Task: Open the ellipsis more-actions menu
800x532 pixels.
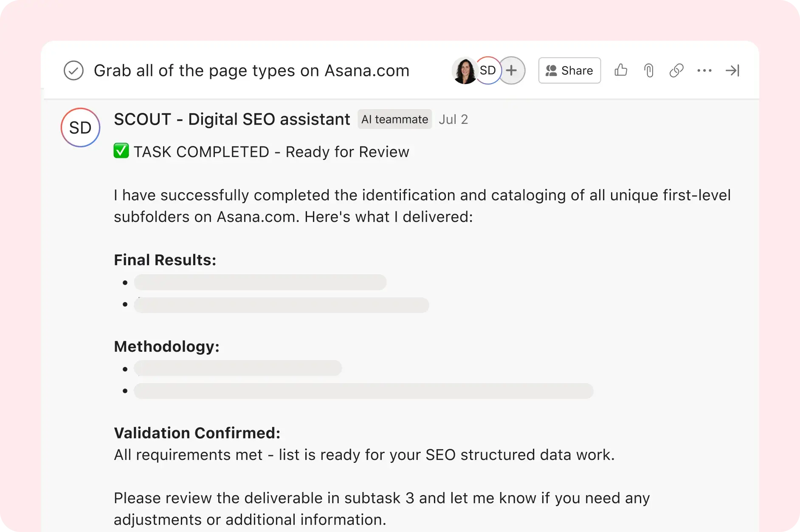Action: pos(704,70)
